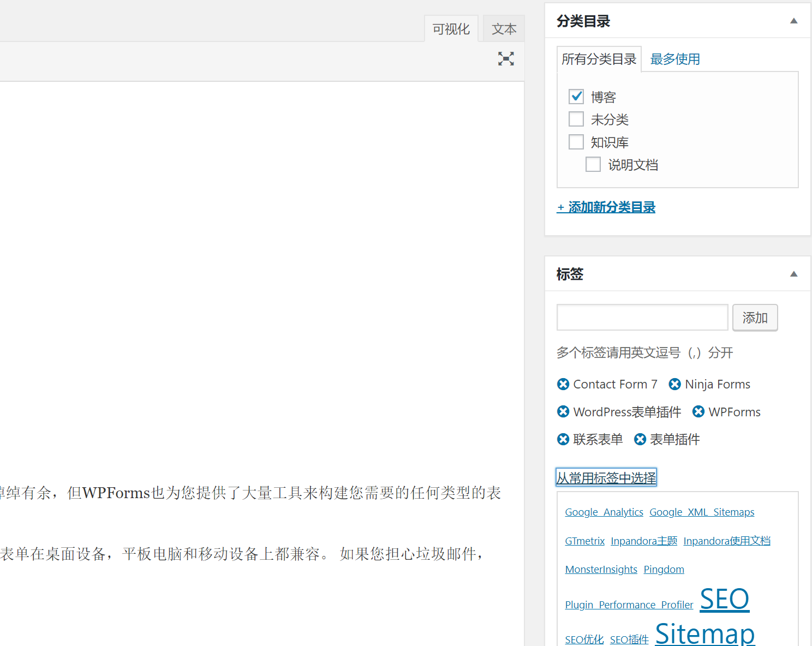Switch to the 文本 editor tab
Viewport: 812px width, 646px height.
503,28
